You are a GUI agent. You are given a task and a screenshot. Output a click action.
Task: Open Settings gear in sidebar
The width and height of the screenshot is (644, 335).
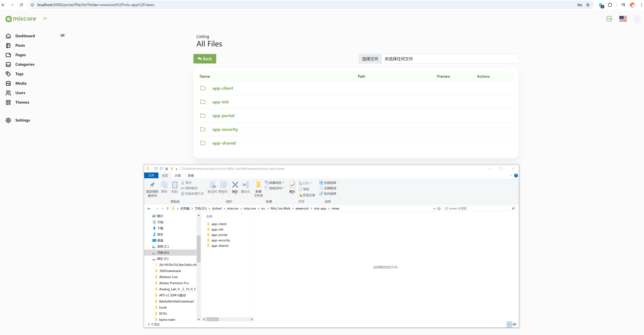[x=8, y=120]
